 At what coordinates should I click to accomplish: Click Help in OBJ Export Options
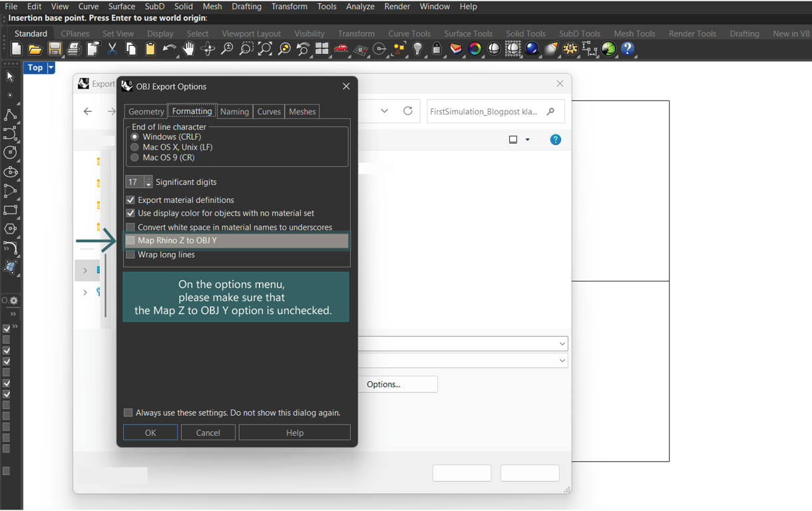295,432
